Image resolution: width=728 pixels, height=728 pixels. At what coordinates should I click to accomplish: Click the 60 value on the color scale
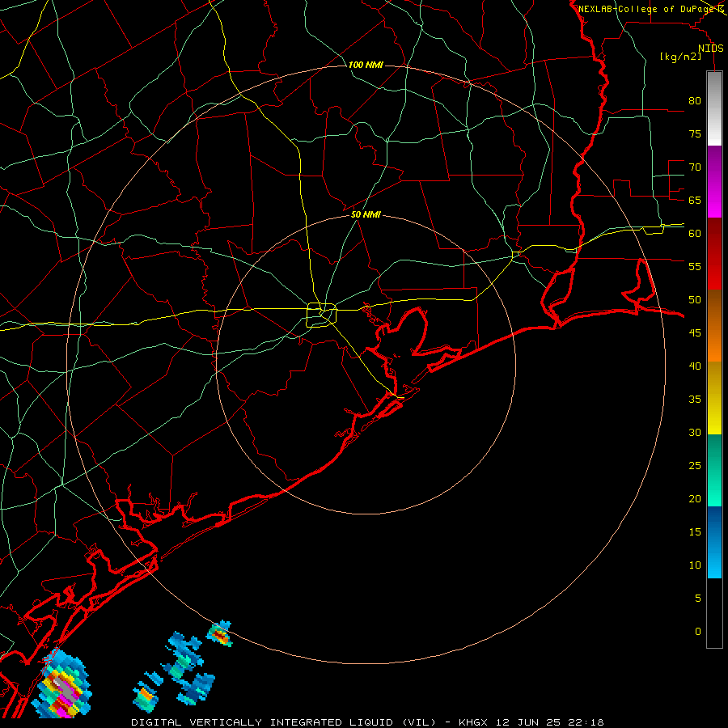(695, 234)
